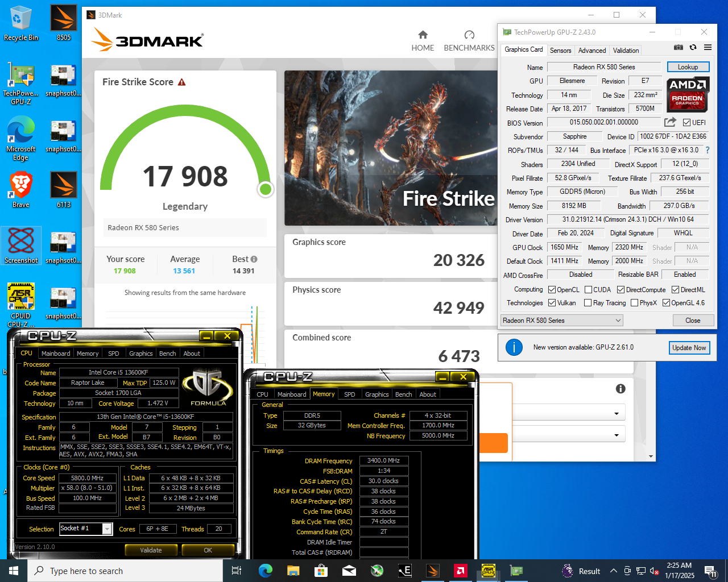
Task: Open Microsoft Store from the taskbar
Action: (321, 571)
